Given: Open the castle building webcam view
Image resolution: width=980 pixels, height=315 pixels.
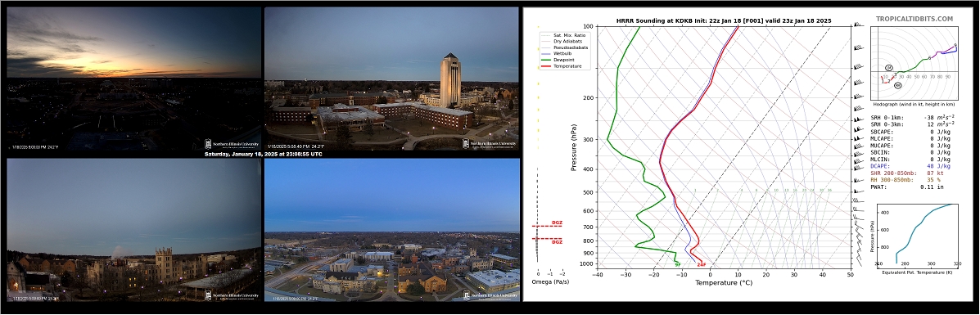Looking at the screenshot, I should pyautogui.click(x=133, y=230).
